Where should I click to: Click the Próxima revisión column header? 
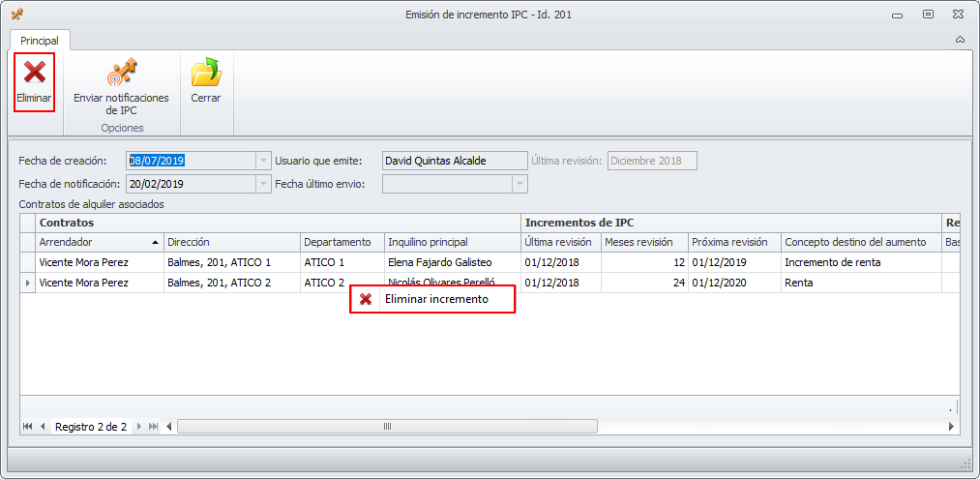[x=733, y=242]
